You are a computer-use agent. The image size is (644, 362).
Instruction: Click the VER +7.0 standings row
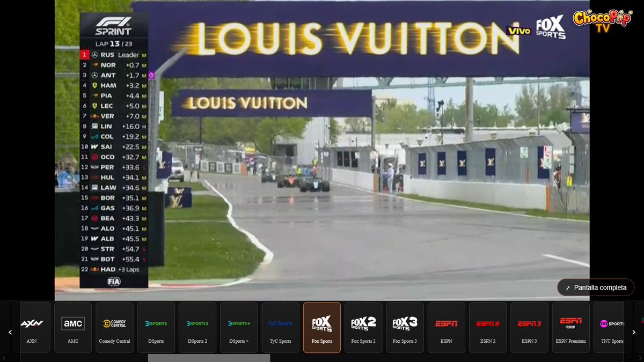(x=114, y=116)
